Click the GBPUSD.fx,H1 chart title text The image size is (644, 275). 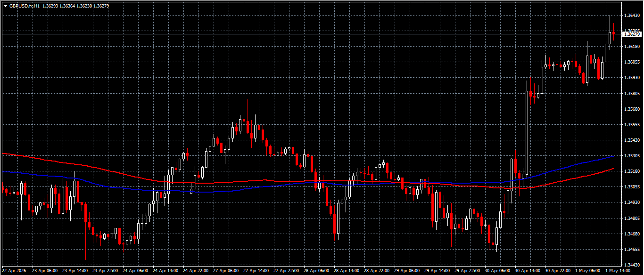click(25, 6)
